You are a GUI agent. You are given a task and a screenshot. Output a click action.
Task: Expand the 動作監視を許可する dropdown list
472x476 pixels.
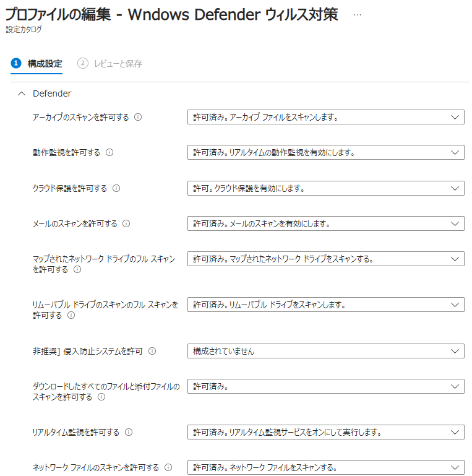tap(325, 153)
